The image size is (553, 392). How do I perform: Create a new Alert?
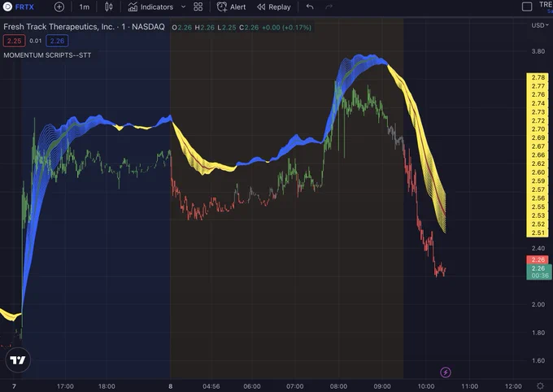coord(231,7)
